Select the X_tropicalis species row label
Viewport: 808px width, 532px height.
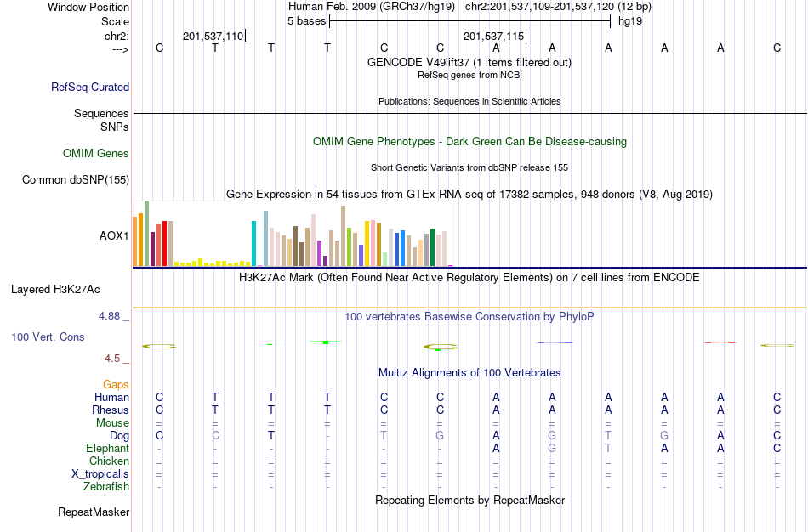(x=100, y=474)
